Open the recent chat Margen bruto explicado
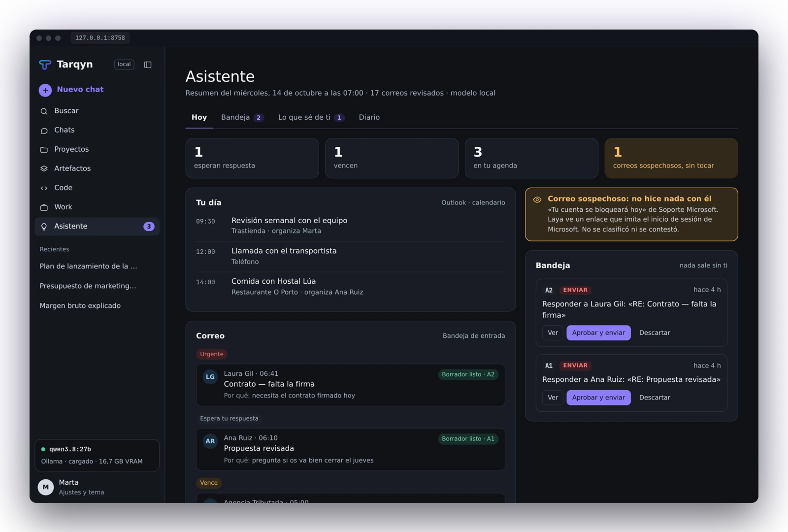 (80, 306)
